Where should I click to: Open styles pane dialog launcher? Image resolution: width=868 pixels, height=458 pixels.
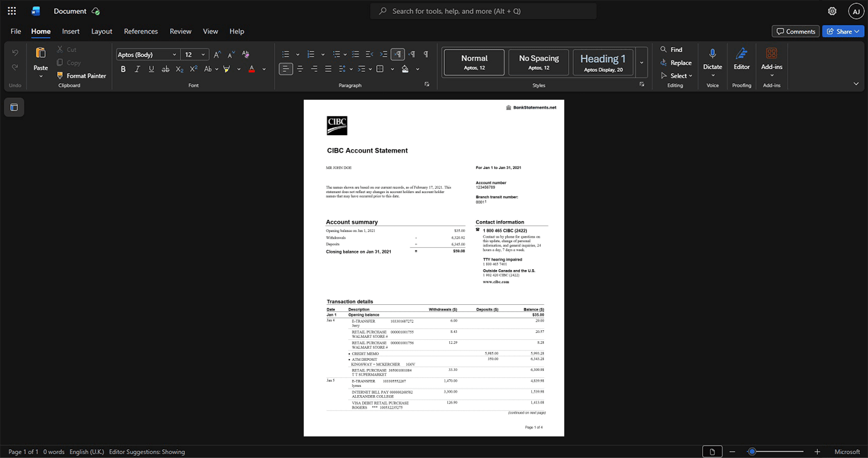[x=642, y=84]
